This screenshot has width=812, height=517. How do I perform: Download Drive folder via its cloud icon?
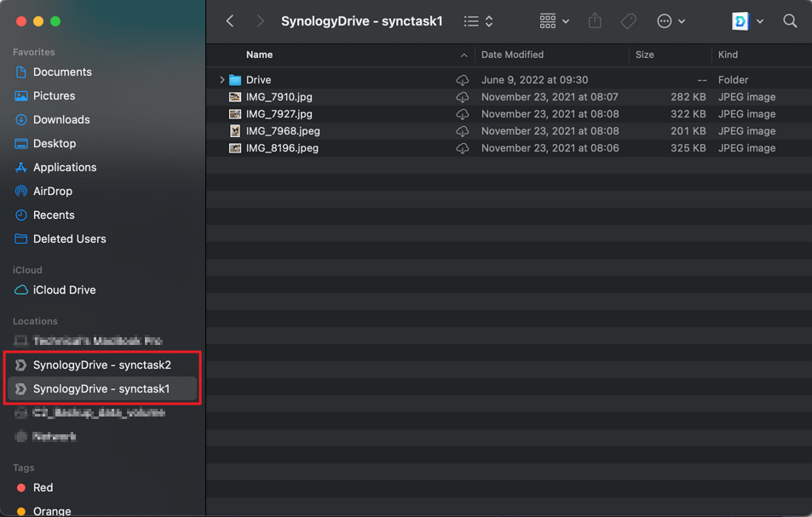pyautogui.click(x=463, y=80)
